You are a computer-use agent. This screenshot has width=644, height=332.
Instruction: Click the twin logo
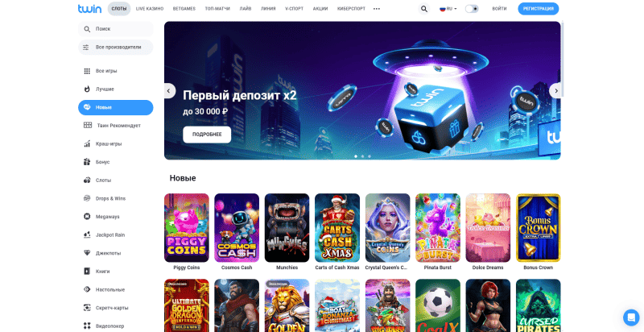pyautogui.click(x=89, y=9)
